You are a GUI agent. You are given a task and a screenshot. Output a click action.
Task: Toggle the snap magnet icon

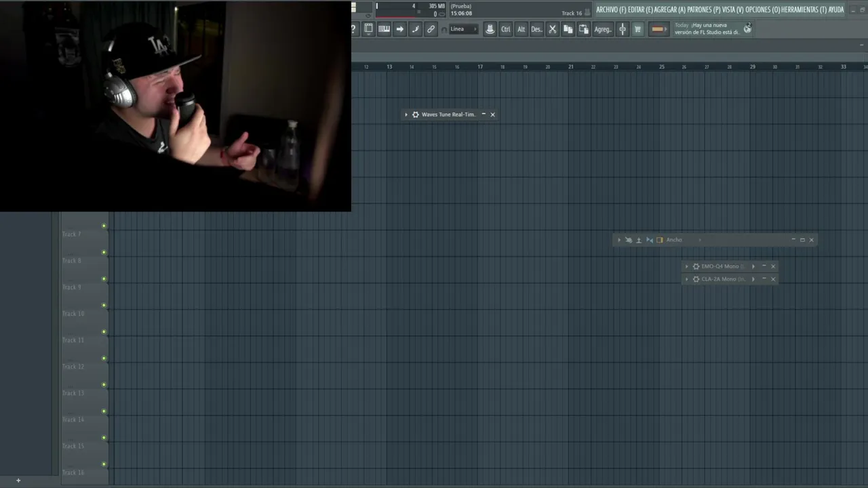tap(444, 30)
